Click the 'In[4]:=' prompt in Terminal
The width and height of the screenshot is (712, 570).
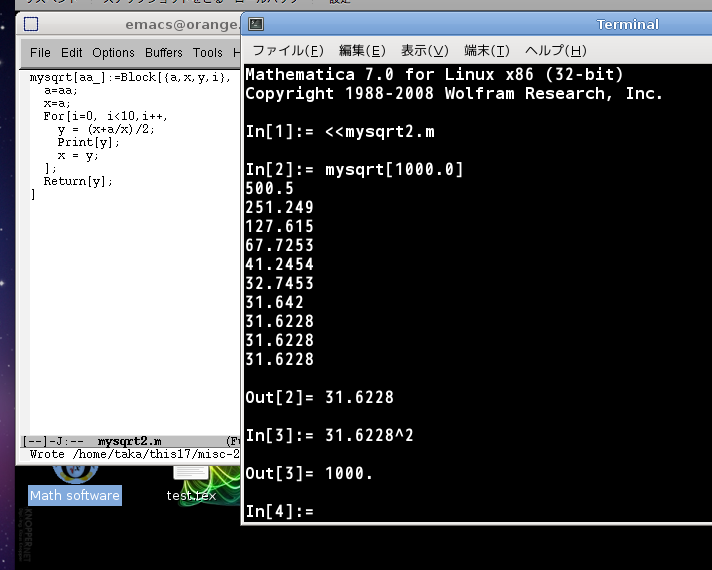[x=280, y=511]
